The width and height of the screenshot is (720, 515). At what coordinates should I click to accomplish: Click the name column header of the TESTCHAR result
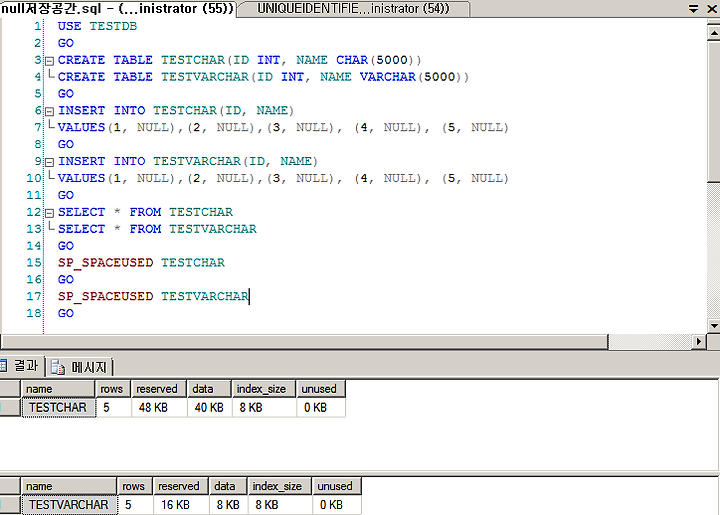click(58, 389)
